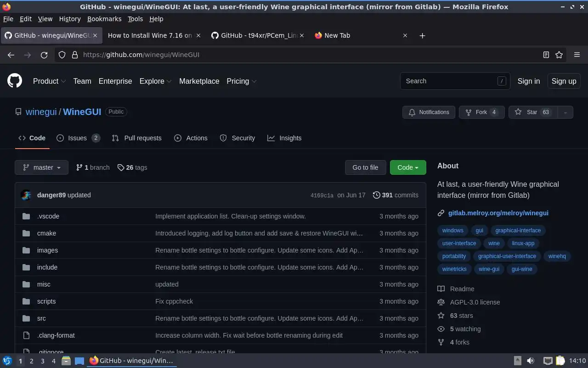Click the Go to file button
588x368 pixels.
tap(366, 167)
